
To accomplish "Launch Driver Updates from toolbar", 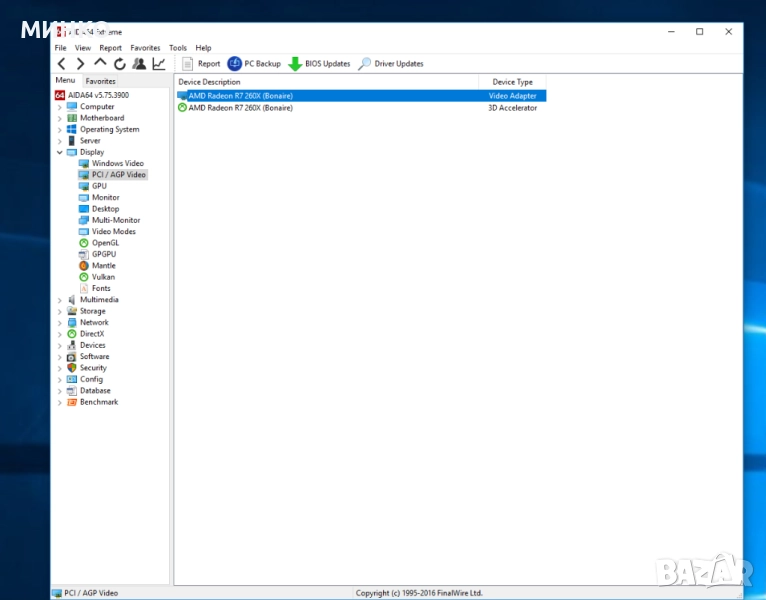I will 390,64.
